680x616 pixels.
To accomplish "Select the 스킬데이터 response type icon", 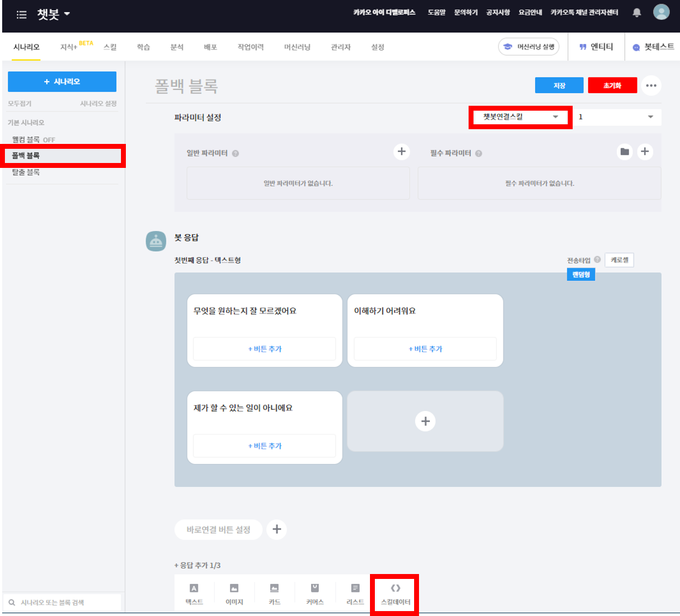I will [395, 594].
